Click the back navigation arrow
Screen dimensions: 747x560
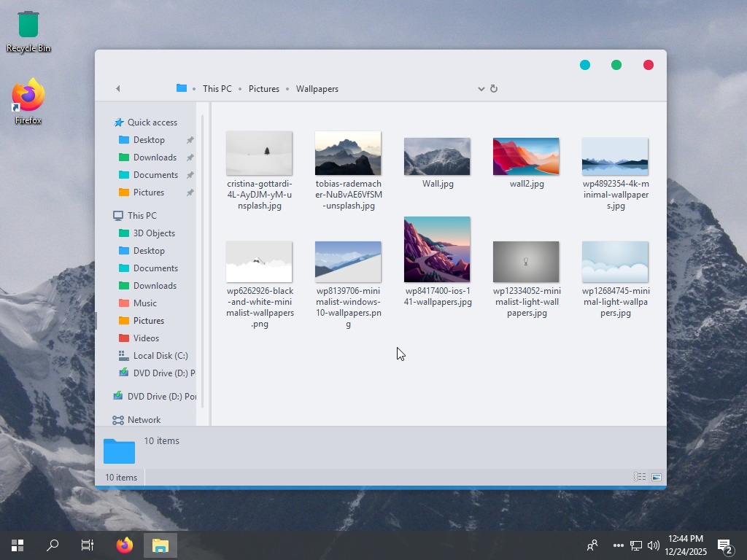(117, 89)
